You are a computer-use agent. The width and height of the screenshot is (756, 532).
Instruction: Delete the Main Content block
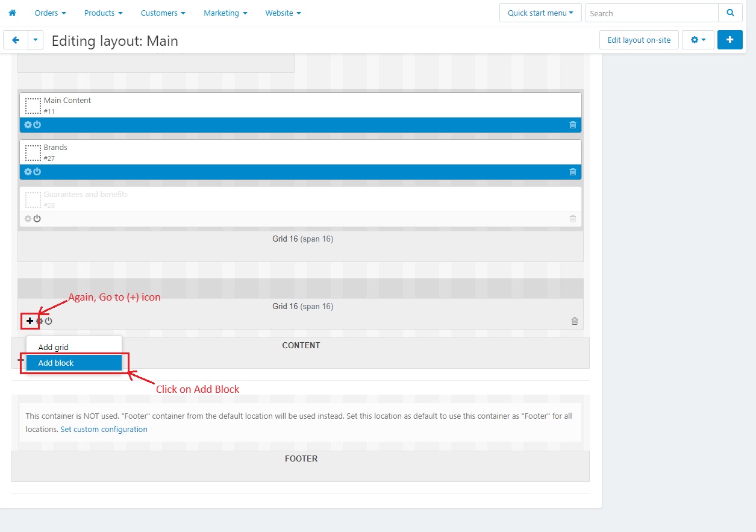point(573,125)
